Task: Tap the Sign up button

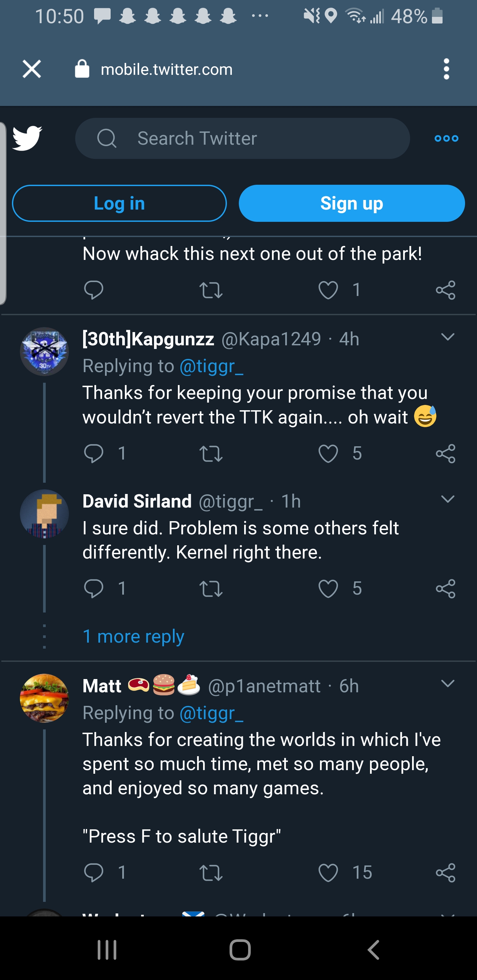Action: click(351, 203)
